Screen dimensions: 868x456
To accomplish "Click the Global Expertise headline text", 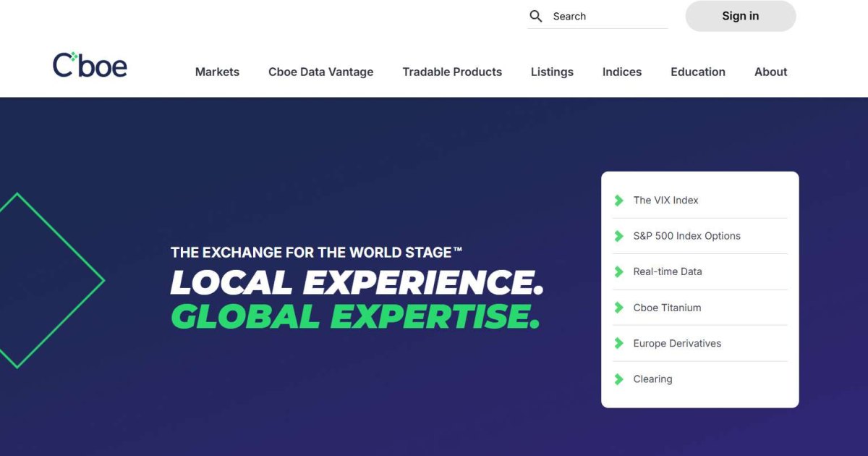I will pyautogui.click(x=356, y=316).
